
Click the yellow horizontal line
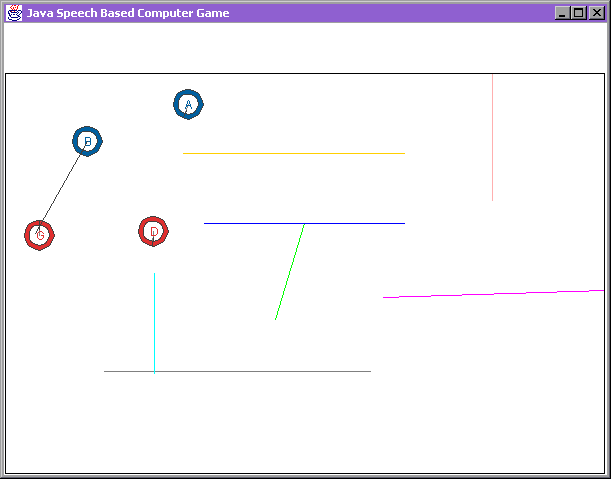pyautogui.click(x=294, y=154)
